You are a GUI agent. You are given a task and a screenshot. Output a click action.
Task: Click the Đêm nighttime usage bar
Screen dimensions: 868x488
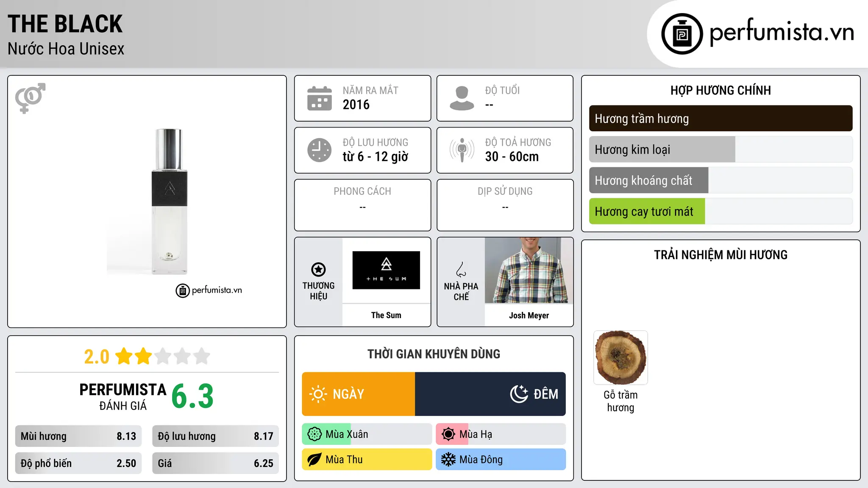click(490, 394)
